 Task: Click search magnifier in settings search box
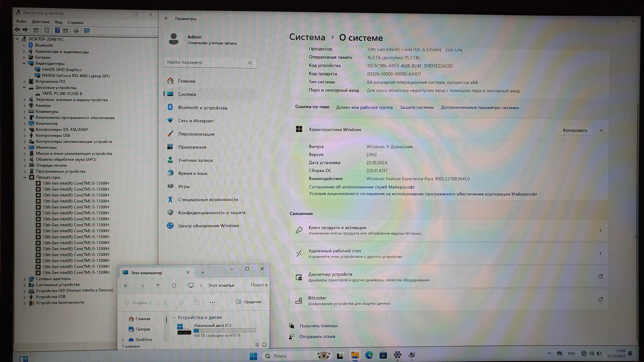(x=250, y=63)
